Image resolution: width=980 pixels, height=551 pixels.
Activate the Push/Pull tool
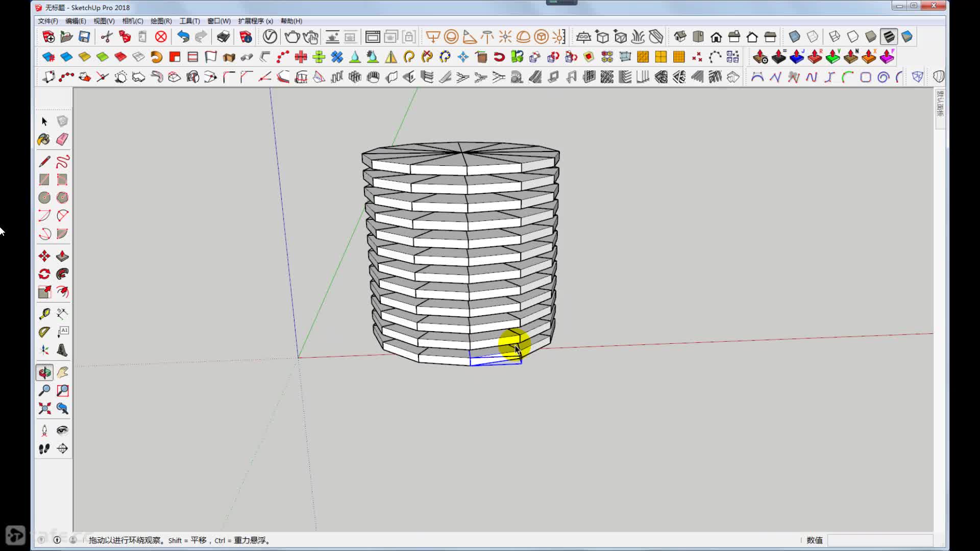click(62, 256)
